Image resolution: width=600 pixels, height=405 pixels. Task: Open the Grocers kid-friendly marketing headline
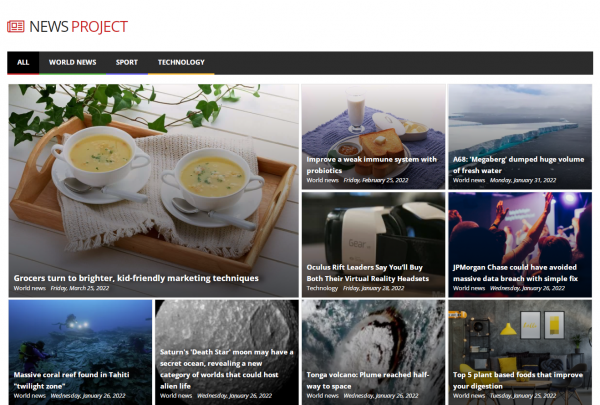tap(136, 278)
